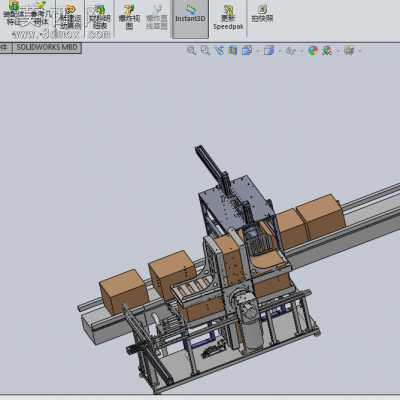Screen dimensions: 400x400
Task: Click the Display Style icon
Action: pyautogui.click(x=269, y=51)
